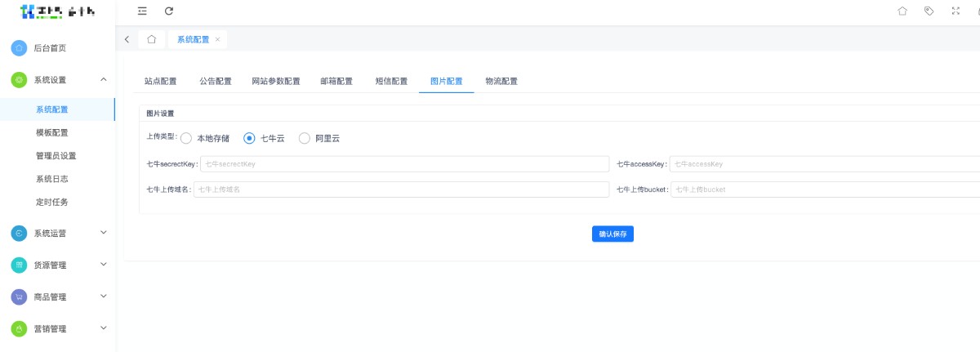980x352 pixels.
Task: Click the sidebar collapse menu icon
Action: pos(142,11)
